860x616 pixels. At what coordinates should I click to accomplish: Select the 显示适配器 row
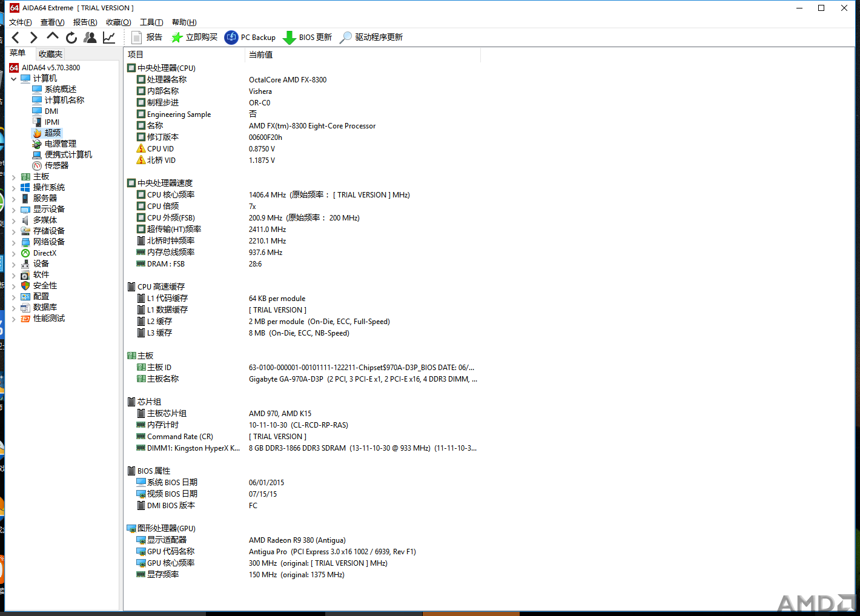(303, 540)
